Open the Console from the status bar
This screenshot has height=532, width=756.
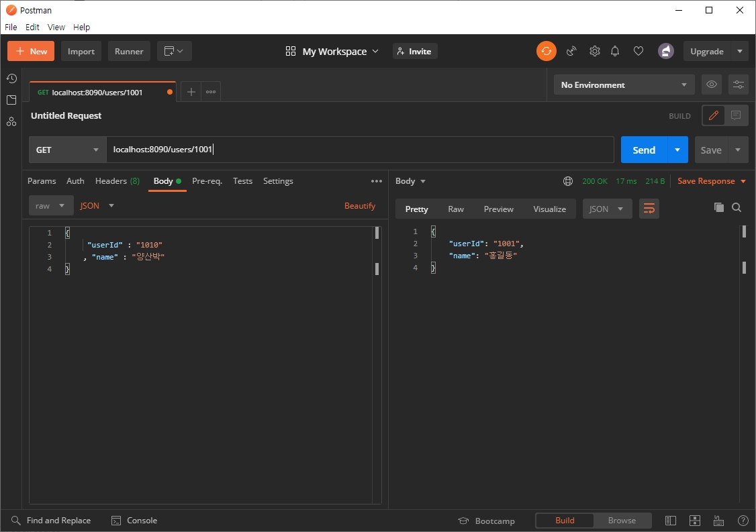134,521
